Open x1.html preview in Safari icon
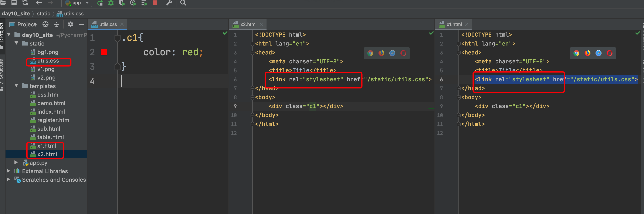This screenshot has height=214, width=644. [x=598, y=53]
